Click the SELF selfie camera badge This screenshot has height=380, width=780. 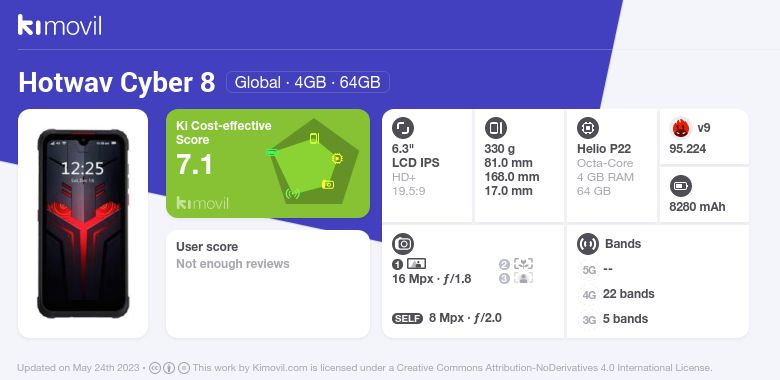coord(407,318)
